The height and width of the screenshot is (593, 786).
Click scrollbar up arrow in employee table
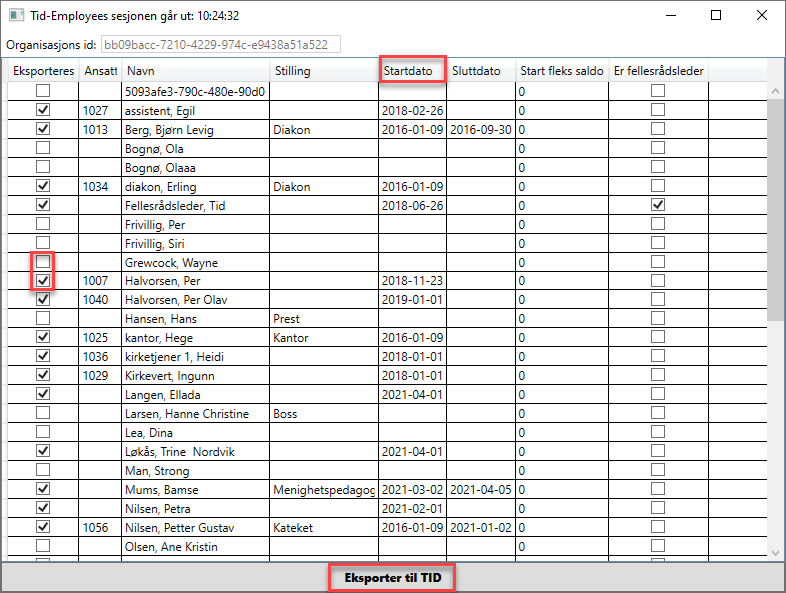[775, 91]
